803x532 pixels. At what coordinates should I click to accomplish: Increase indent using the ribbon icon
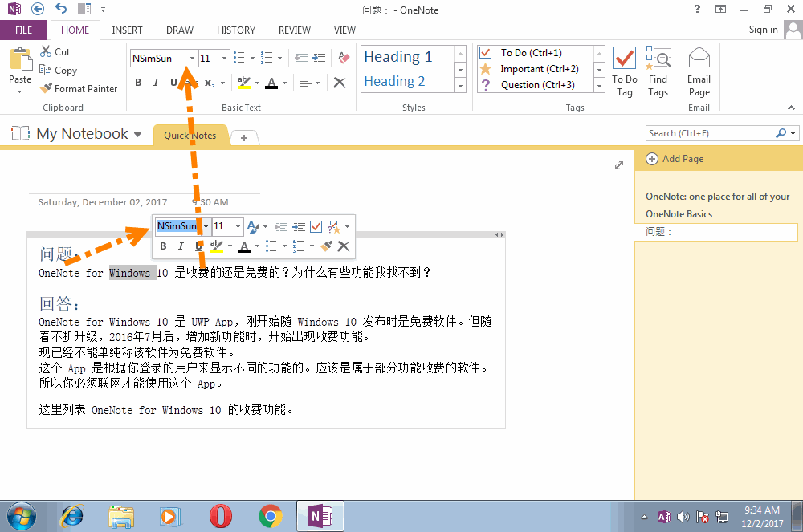pos(319,58)
